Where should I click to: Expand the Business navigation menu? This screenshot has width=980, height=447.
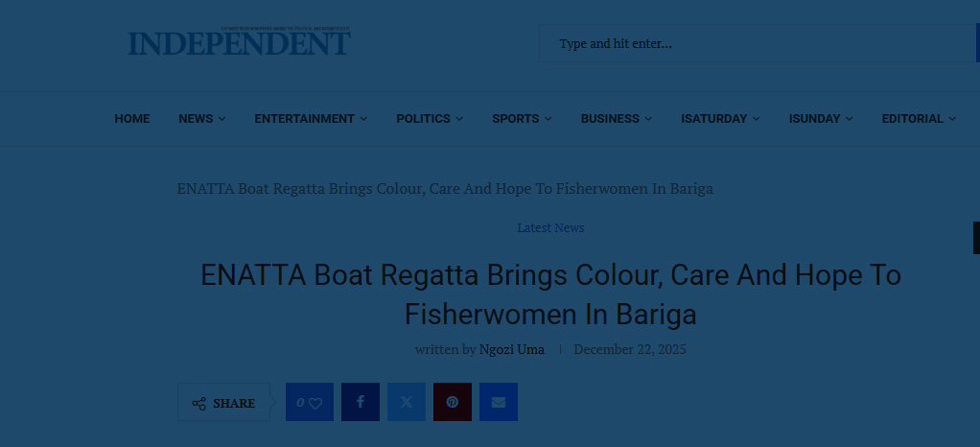coord(616,119)
